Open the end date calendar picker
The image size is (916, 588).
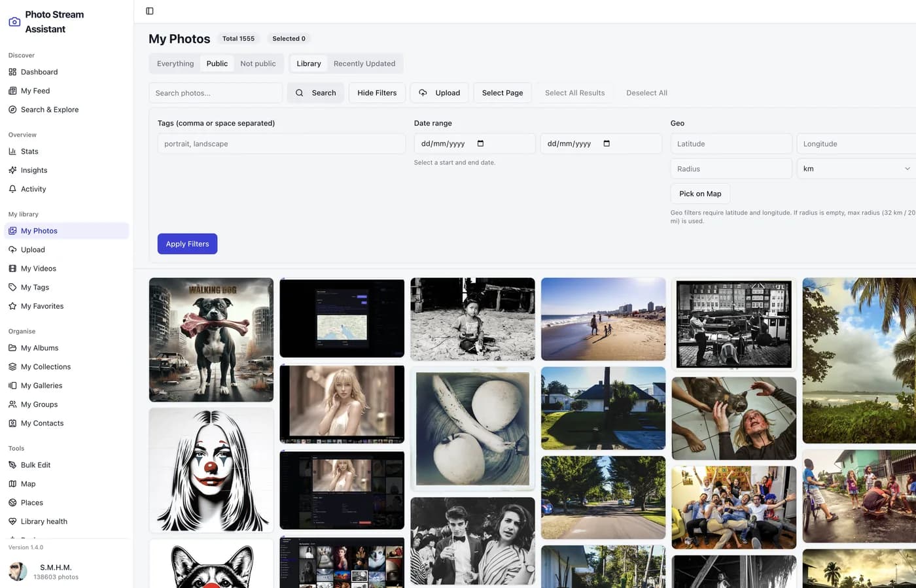tap(607, 144)
